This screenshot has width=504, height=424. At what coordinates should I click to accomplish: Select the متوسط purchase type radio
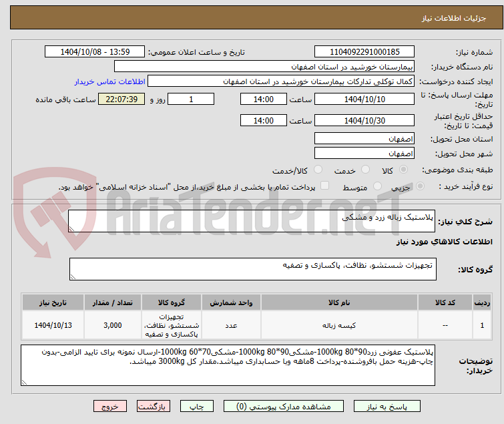(377, 186)
